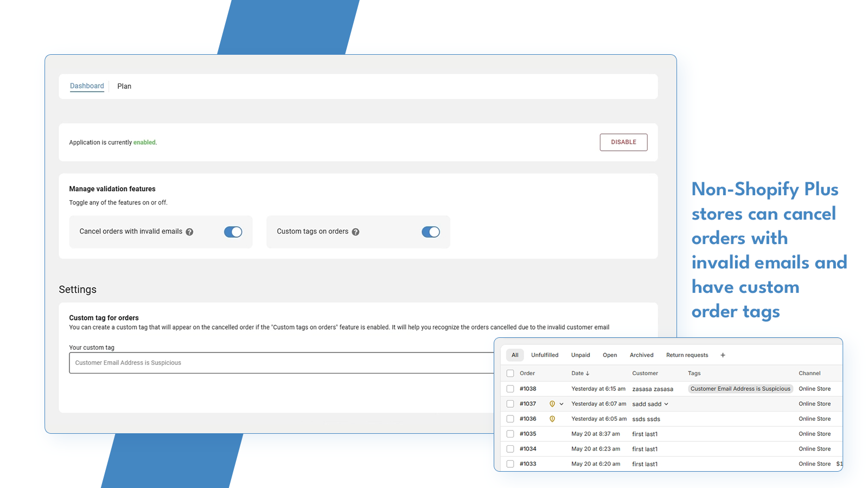868x488 pixels.
Task: Switch to the Dashboard tab
Action: [x=87, y=86]
